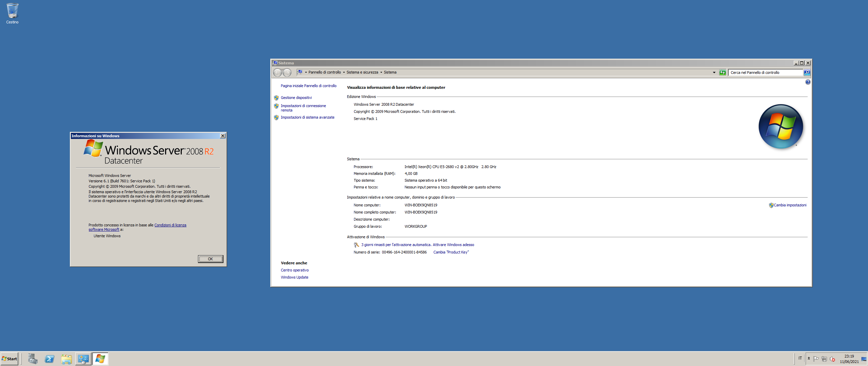Expand dropdown arrow after Sistema e sicurezza
This screenshot has height=366, width=868.
pyautogui.click(x=381, y=72)
